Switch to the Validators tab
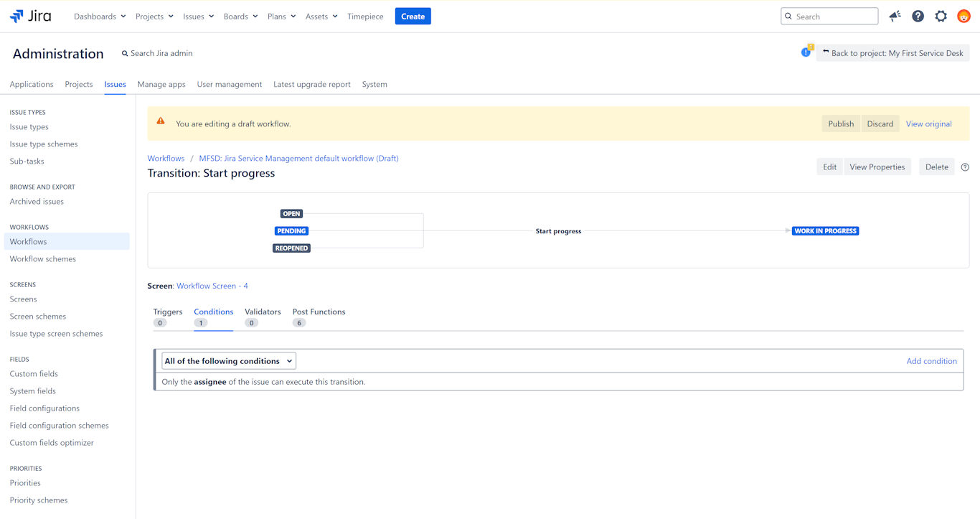Screen dimensions: 980x519 263,312
